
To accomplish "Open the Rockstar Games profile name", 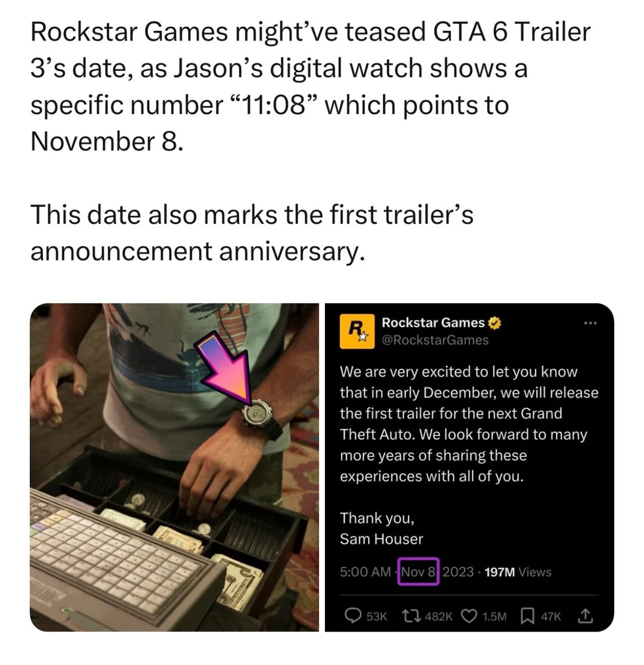I will [433, 323].
